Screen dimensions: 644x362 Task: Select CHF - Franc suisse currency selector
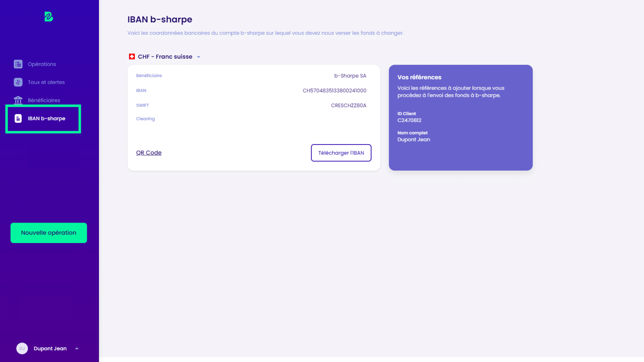point(165,57)
